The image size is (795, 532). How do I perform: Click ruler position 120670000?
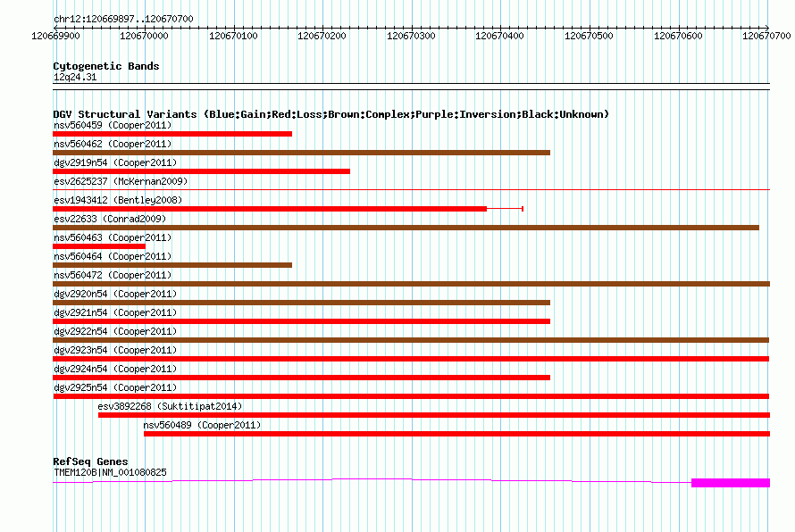[x=144, y=36]
